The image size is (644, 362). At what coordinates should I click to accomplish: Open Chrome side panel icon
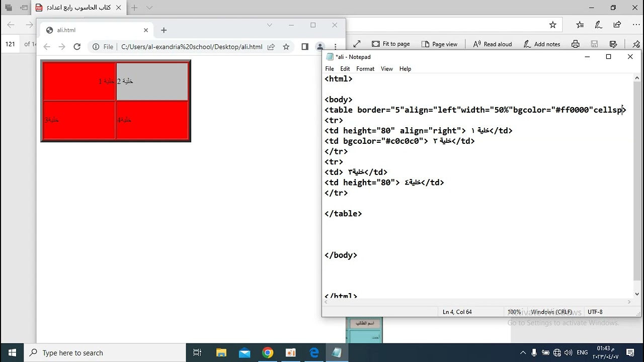(x=305, y=47)
